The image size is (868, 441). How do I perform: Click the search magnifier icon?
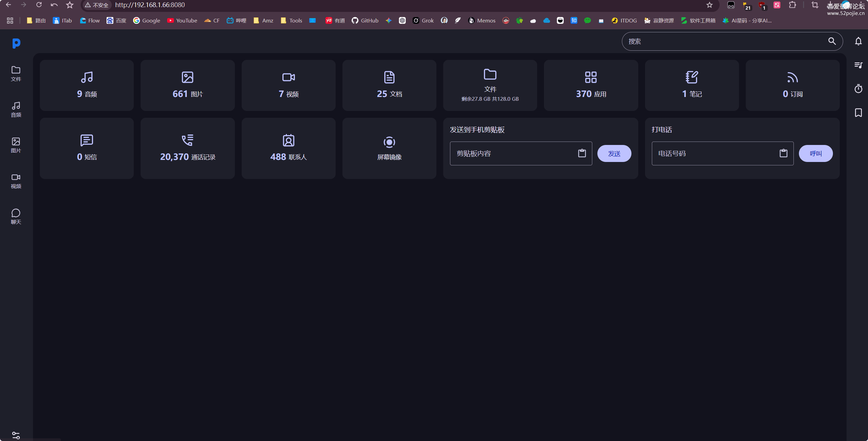(832, 41)
